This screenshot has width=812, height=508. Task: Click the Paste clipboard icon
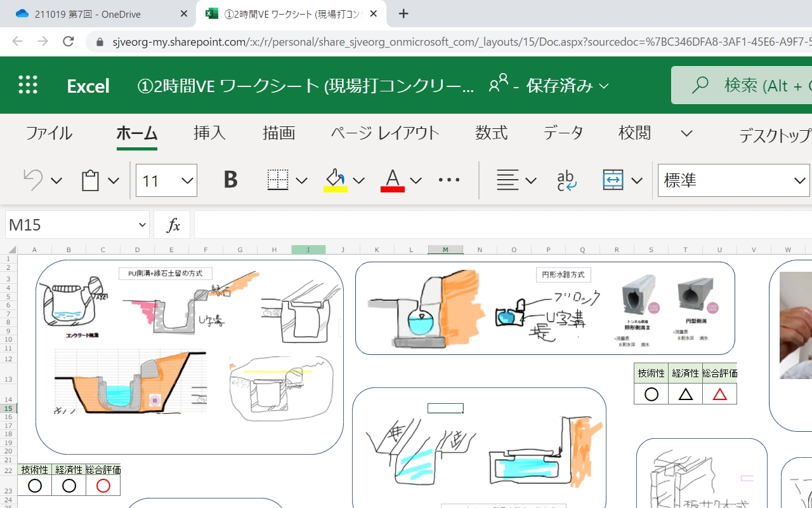click(90, 180)
